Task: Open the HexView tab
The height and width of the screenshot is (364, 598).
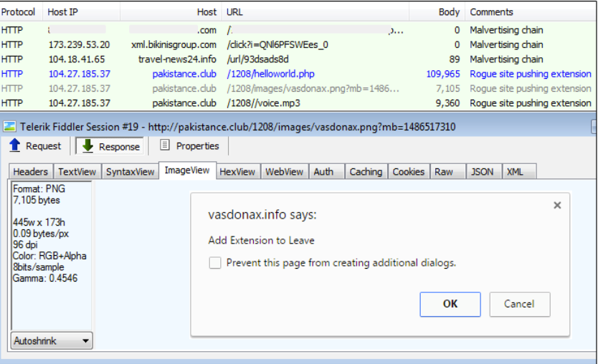Action: (237, 172)
